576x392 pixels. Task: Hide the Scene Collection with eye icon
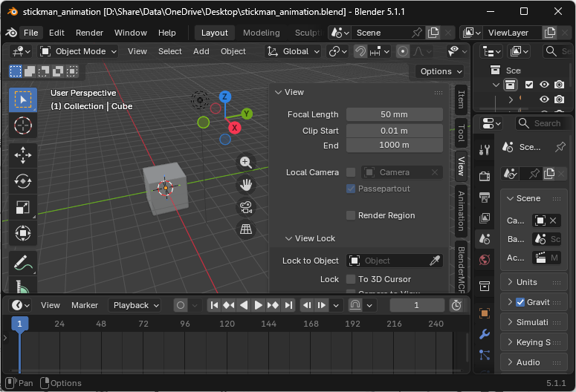point(544,85)
